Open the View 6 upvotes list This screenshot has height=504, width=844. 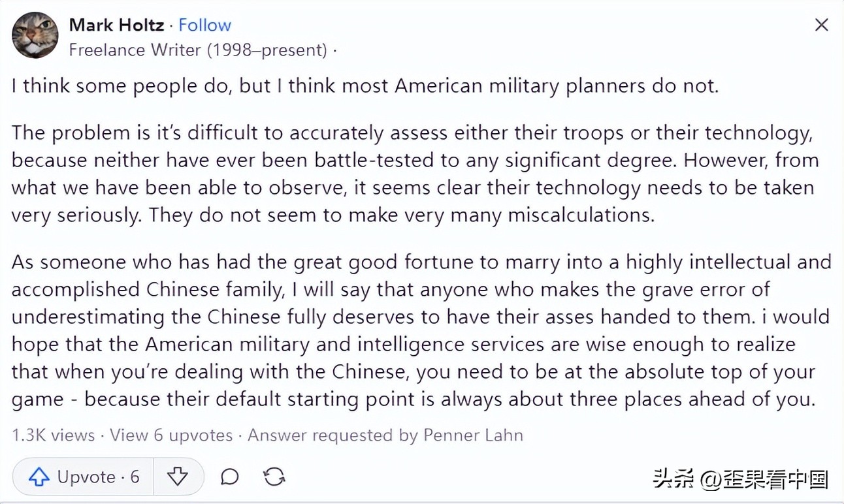pyautogui.click(x=170, y=435)
